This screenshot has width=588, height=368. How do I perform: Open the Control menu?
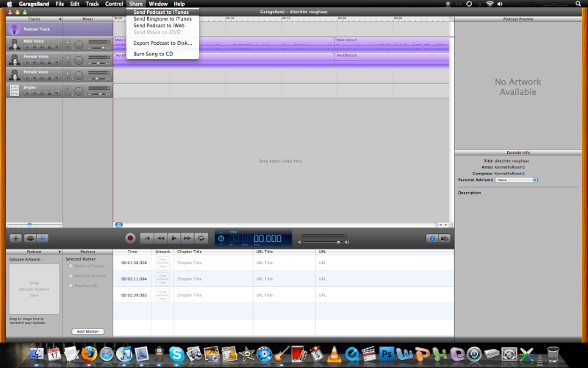pyautogui.click(x=114, y=4)
